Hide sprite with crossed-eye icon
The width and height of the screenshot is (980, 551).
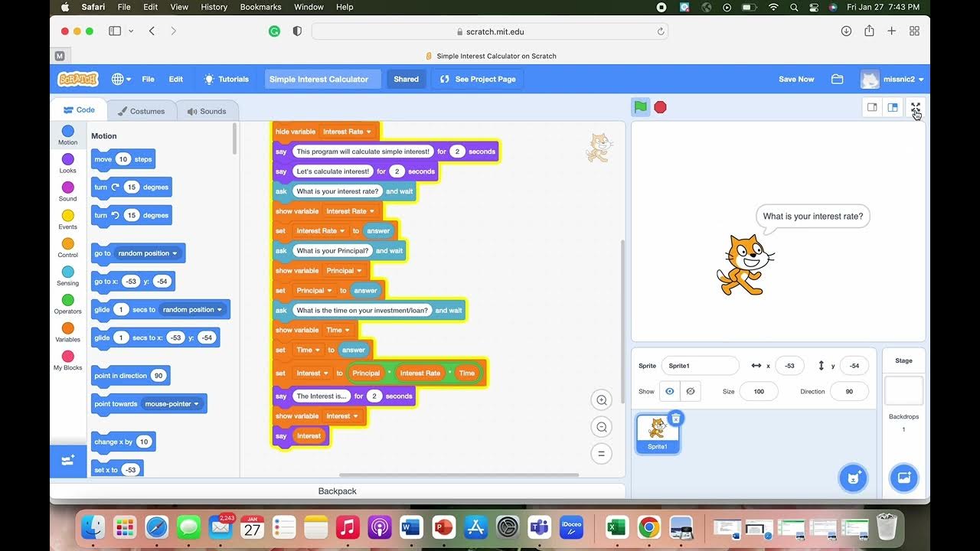pos(691,391)
